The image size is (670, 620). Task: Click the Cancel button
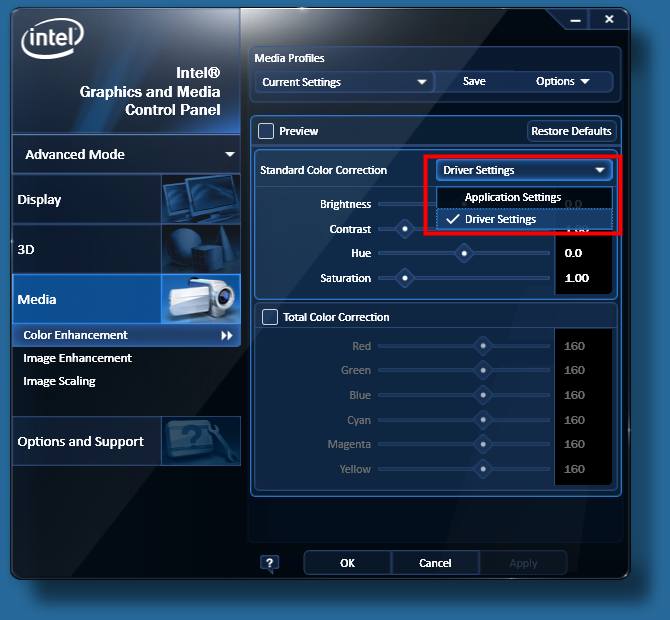tap(435, 563)
